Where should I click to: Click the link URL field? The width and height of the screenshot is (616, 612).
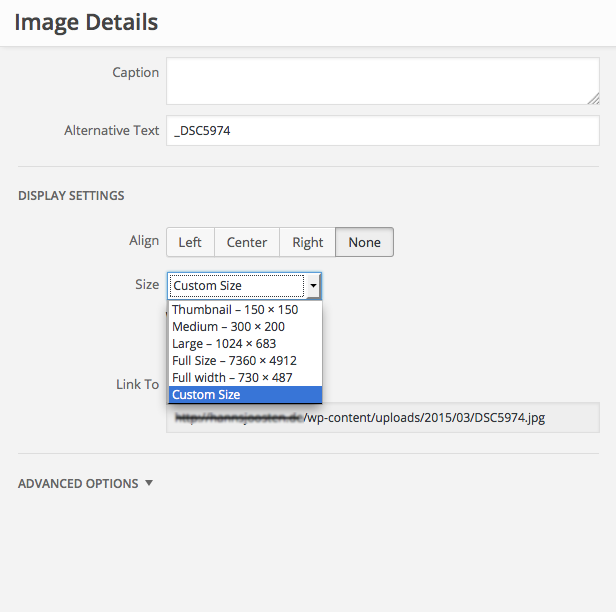coord(383,418)
